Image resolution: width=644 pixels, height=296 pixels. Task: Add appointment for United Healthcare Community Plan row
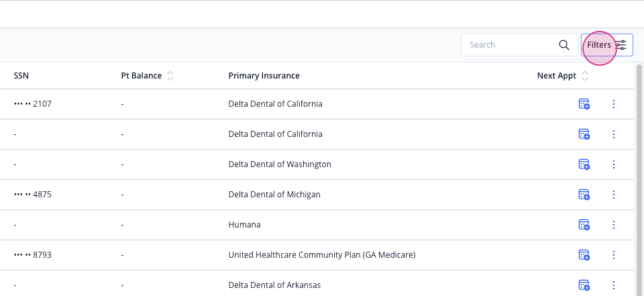[584, 255]
